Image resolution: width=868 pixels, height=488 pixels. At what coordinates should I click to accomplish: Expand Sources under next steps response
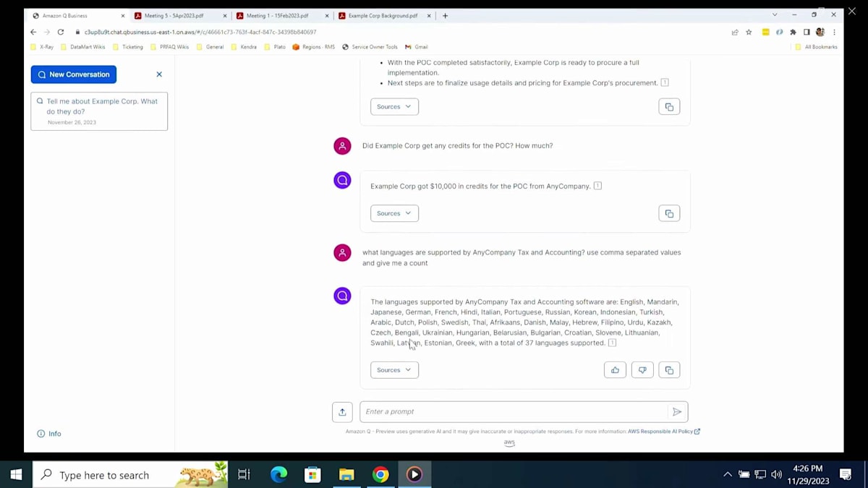coord(394,107)
